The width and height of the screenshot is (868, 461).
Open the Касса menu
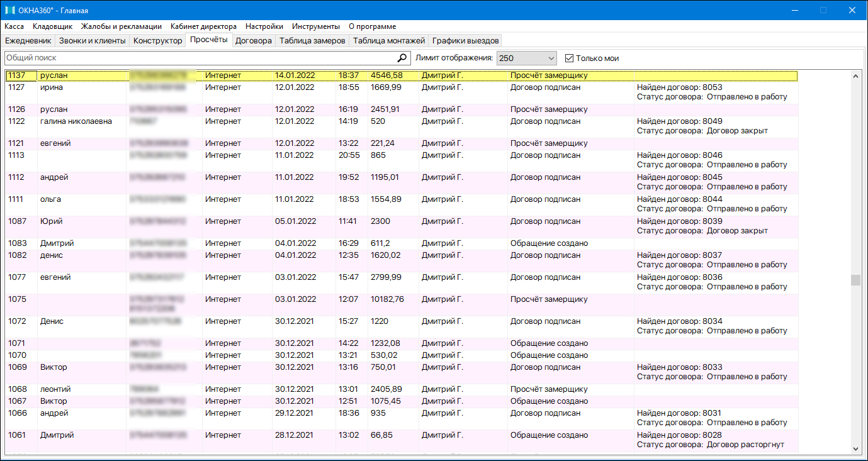point(14,26)
